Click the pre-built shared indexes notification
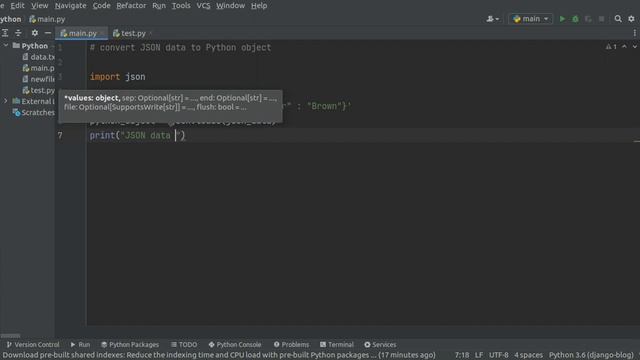This screenshot has width=640, height=360. click(x=219, y=355)
